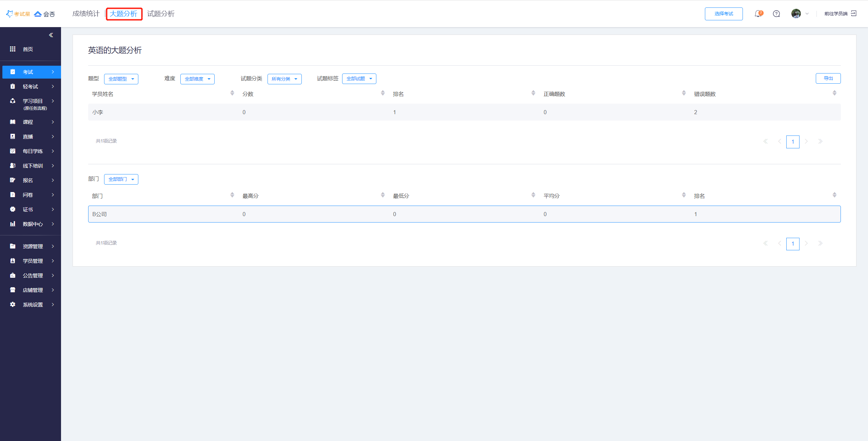Click the user avatar picture
Screen dimensions: 868x441
click(796, 14)
